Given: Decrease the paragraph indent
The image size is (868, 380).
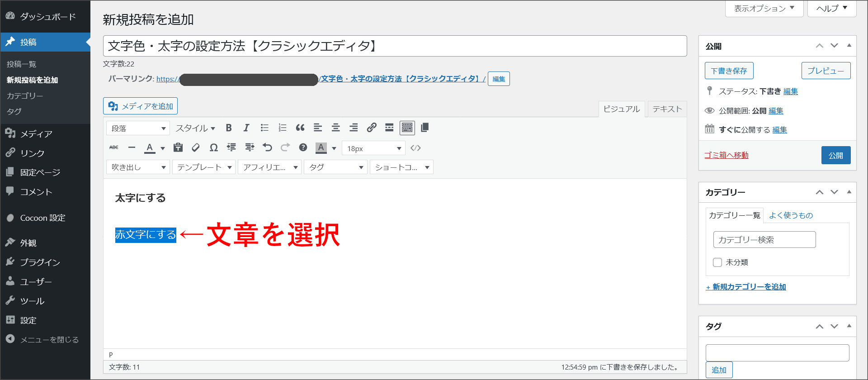Looking at the screenshot, I should (x=231, y=147).
